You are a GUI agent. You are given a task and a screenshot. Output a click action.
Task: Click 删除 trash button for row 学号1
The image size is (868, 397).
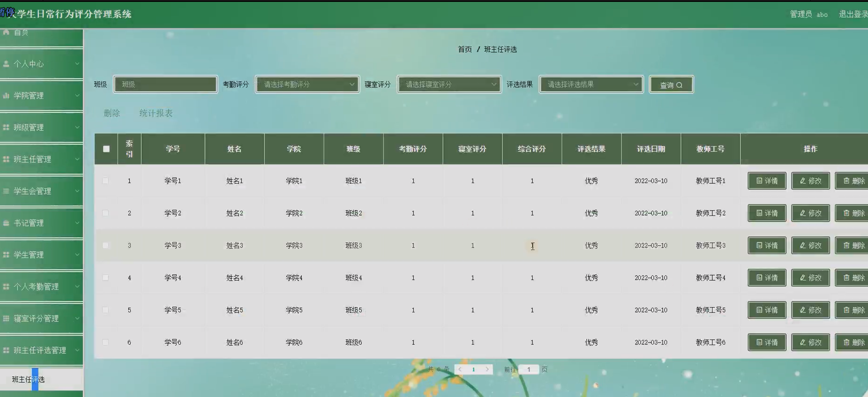(x=852, y=181)
